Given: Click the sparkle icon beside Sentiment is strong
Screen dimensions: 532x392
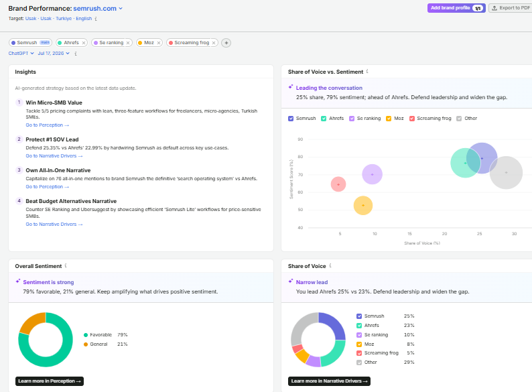Looking at the screenshot, I should 17,281.
